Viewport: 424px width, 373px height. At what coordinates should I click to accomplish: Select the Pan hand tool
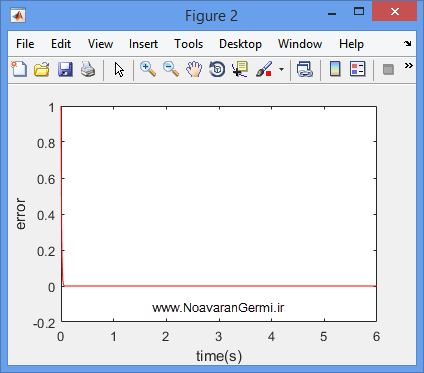coord(194,69)
